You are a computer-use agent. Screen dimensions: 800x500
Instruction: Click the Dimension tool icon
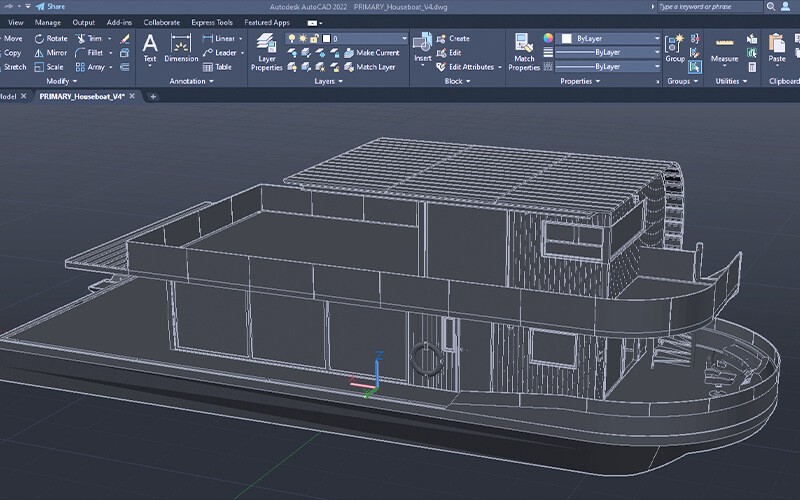pos(181,48)
